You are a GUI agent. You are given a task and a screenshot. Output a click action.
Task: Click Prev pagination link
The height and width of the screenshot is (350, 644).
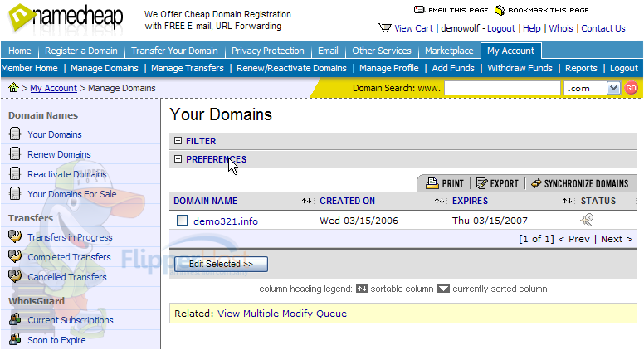pos(574,239)
